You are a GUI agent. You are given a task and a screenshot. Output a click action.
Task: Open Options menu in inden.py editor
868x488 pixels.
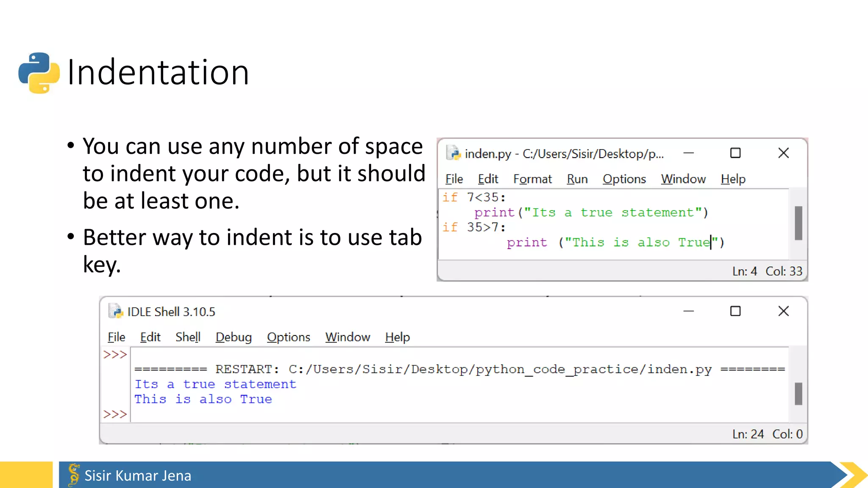[624, 179]
